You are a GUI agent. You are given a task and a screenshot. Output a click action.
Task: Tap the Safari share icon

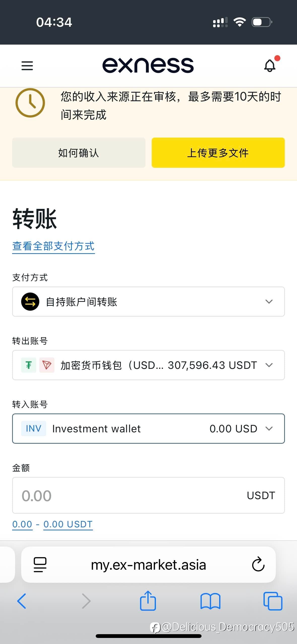tap(148, 601)
